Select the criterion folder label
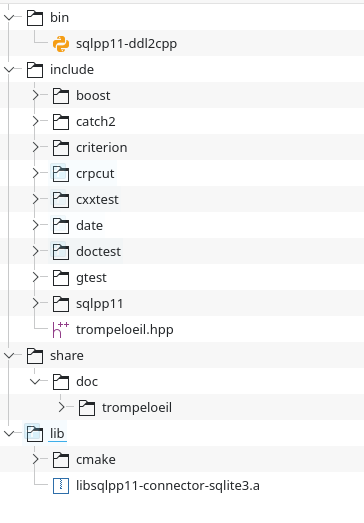Image resolution: width=364 pixels, height=523 pixels. tap(102, 148)
